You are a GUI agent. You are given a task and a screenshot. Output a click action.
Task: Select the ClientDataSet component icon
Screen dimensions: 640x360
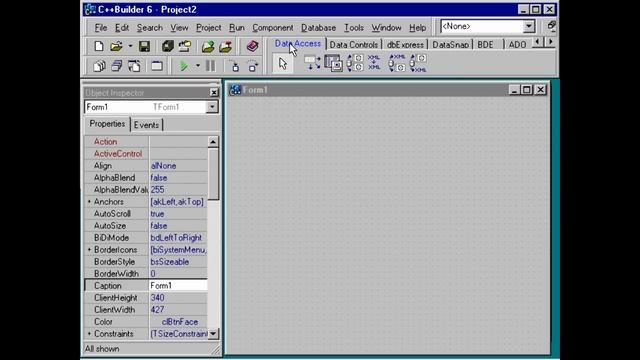(333, 63)
